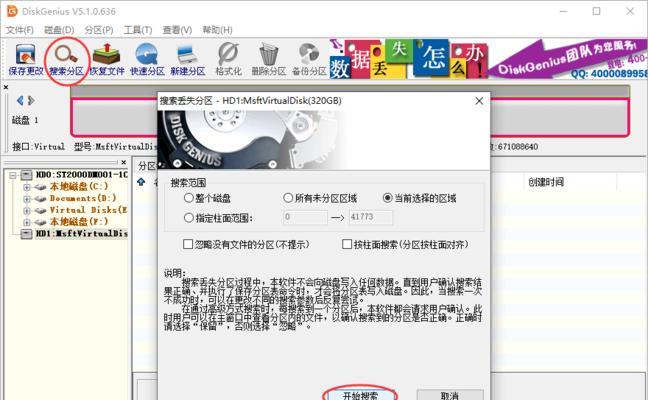Click the start cylinder field showing 0
Image resolution: width=648 pixels, height=400 pixels.
click(305, 217)
